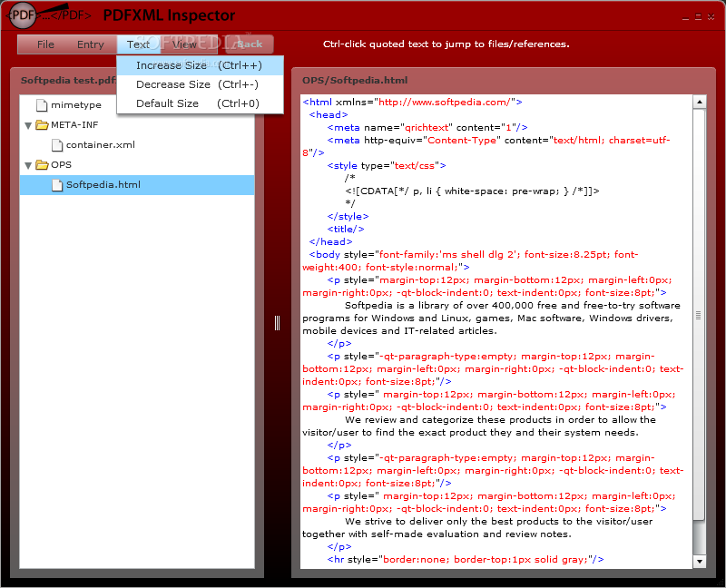Click the OPS/Softpedia.html panel title

pos(355,80)
